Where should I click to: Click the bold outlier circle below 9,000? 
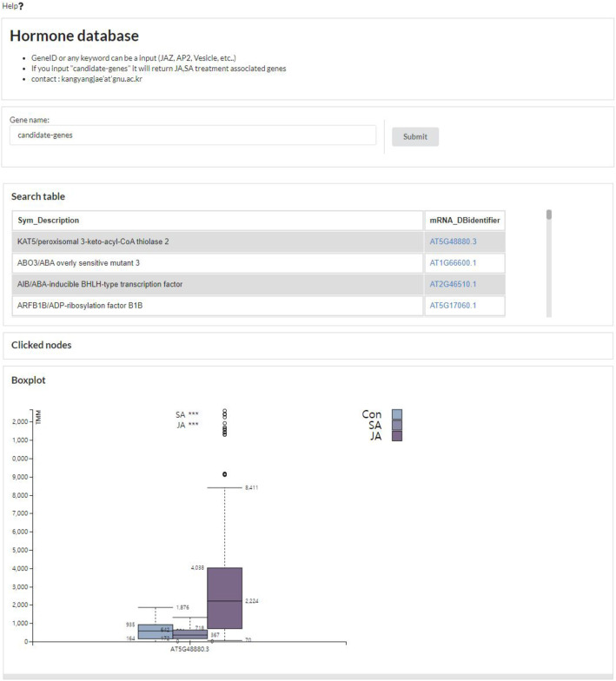tap(225, 474)
